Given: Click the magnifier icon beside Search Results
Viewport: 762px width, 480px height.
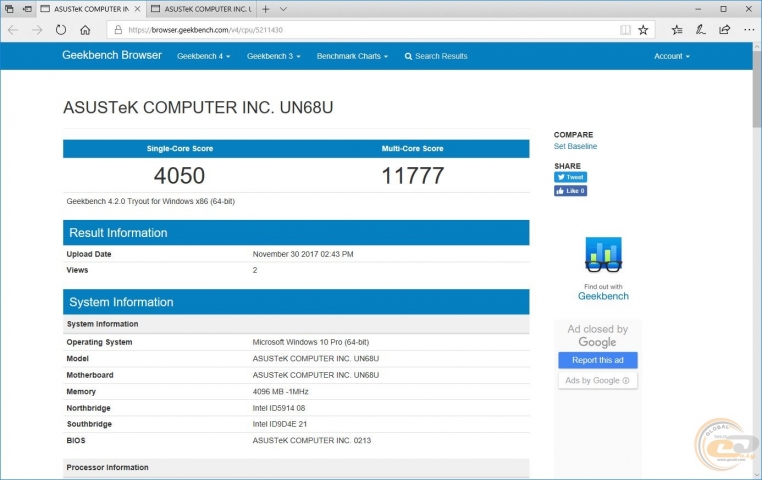Looking at the screenshot, I should pyautogui.click(x=408, y=56).
